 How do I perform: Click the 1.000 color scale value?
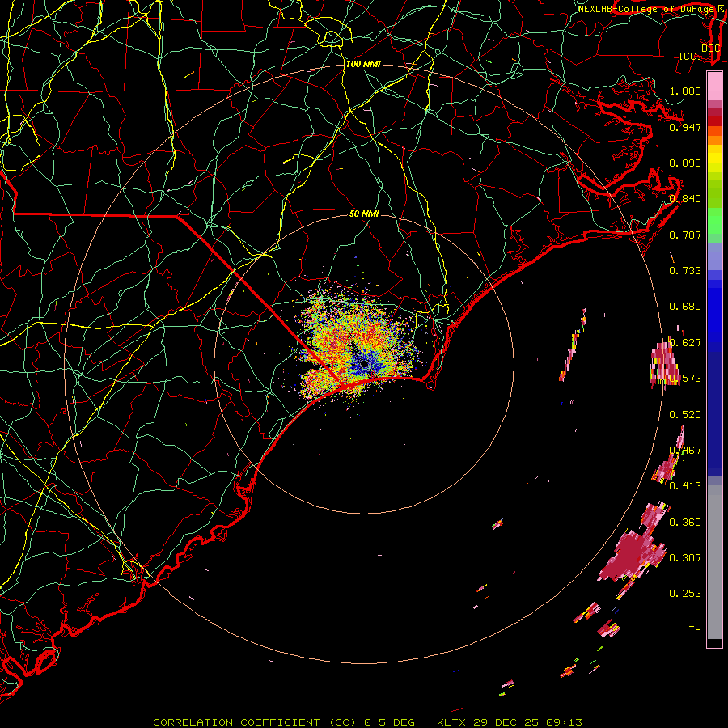click(x=685, y=91)
